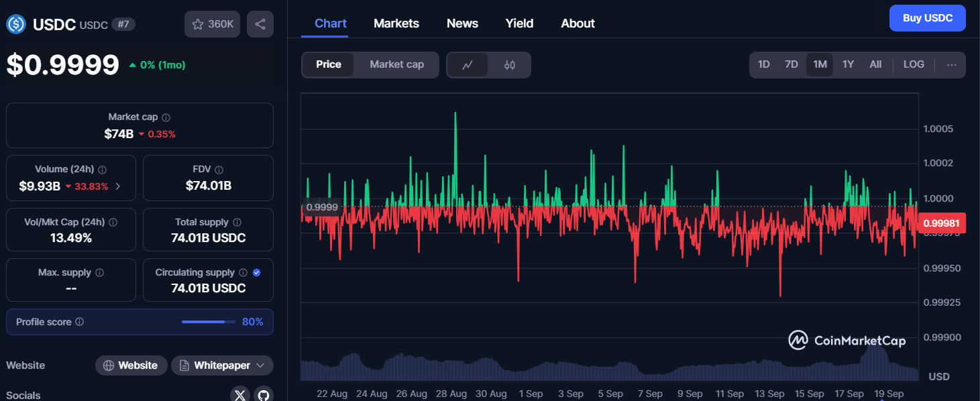Click the Circulating supply info icon
The height and width of the screenshot is (401, 980).
point(243,273)
